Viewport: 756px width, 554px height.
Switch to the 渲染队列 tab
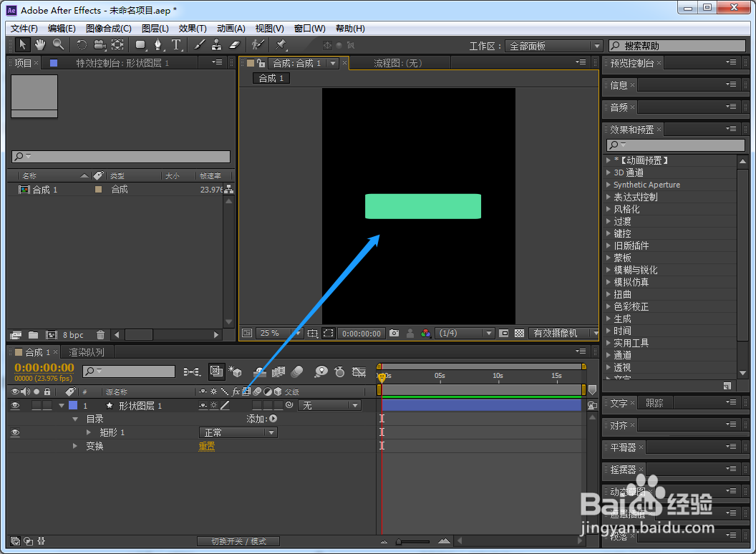[87, 352]
